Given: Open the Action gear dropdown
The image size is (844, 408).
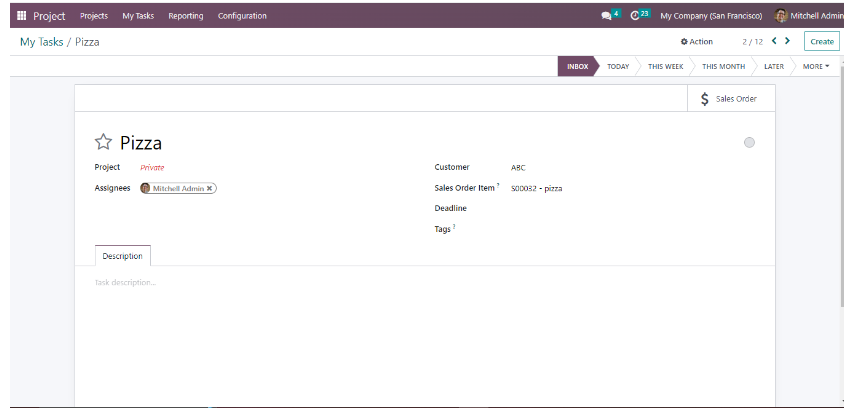Looking at the screenshot, I should [x=696, y=42].
